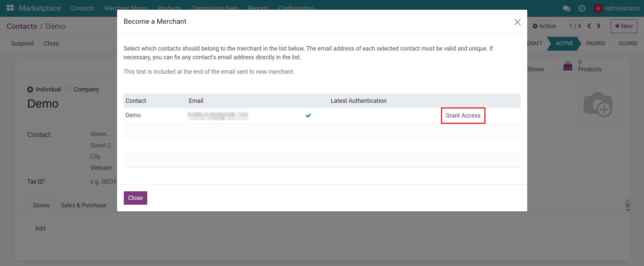Edit the Demo contact name field
Screen dimensions: 644x266
pyautogui.click(x=43, y=104)
